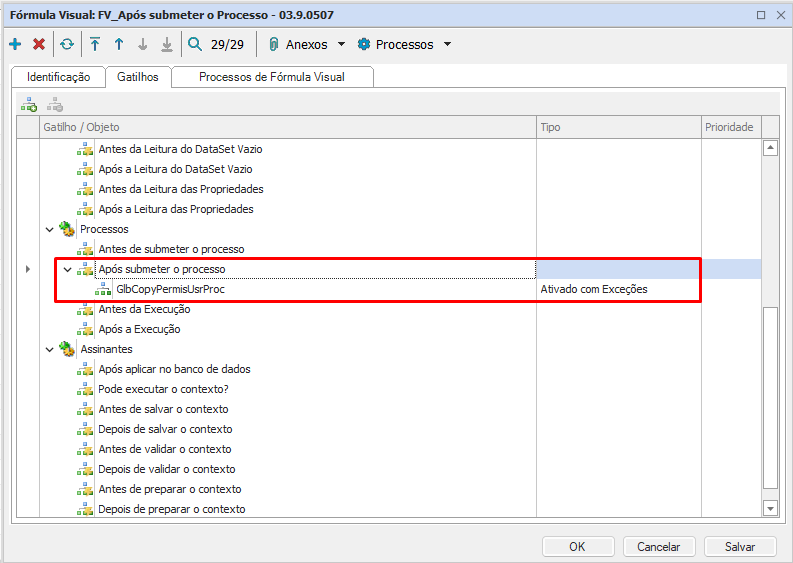Select Após a Leitura do DataSet Vazio
This screenshot has height=563, width=793.
175,169
